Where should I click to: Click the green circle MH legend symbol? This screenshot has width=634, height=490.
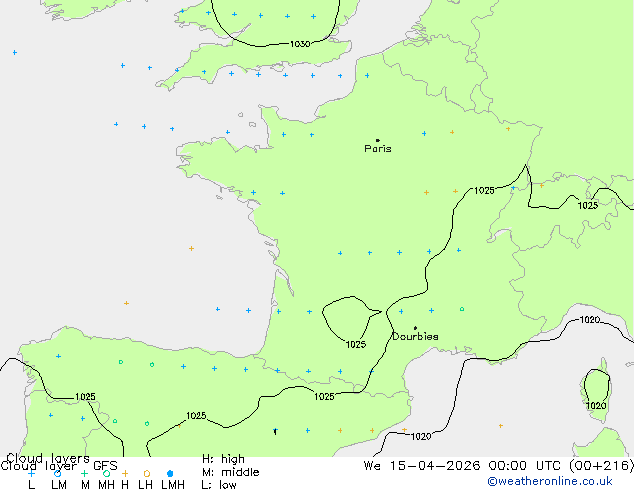tap(106, 473)
